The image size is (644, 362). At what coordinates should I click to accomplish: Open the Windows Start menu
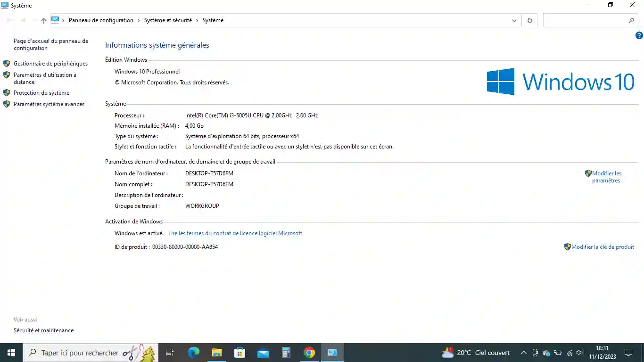point(11,353)
